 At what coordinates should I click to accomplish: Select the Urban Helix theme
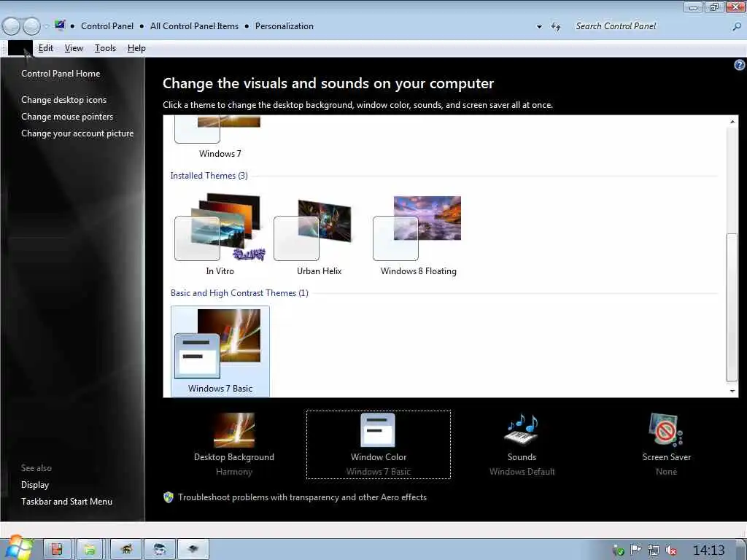click(x=319, y=234)
